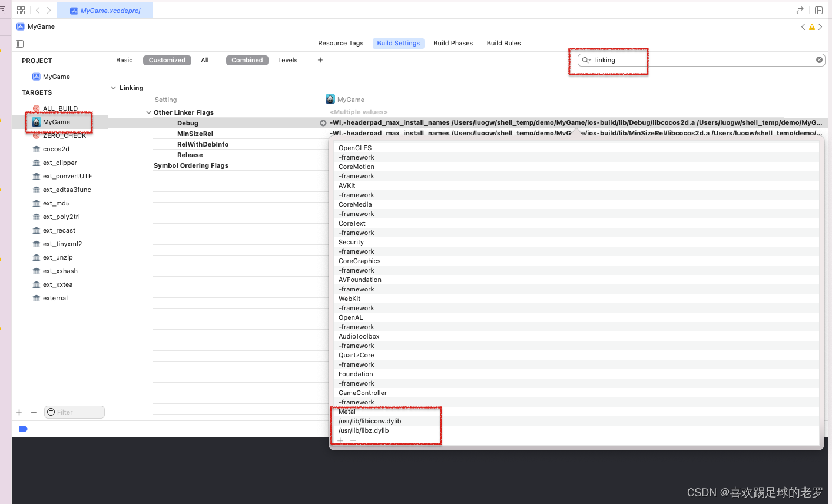The height and width of the screenshot is (504, 832).
Task: Switch to the Combined view
Action: coord(247,60)
